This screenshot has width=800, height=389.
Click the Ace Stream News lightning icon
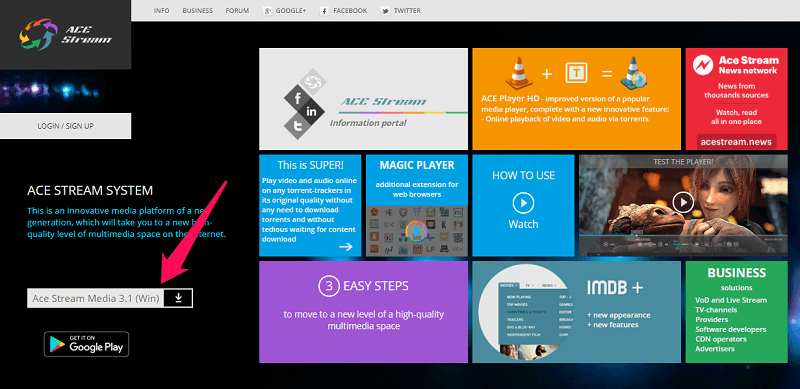point(703,65)
